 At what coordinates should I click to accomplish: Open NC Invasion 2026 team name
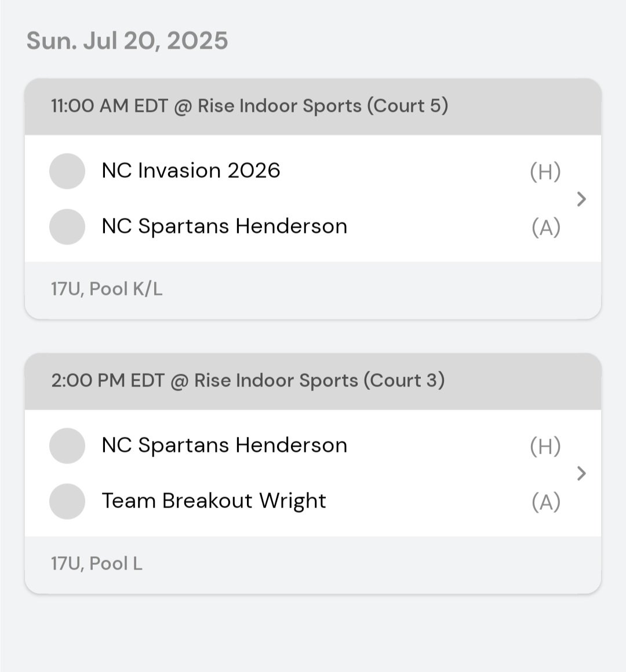pos(191,171)
